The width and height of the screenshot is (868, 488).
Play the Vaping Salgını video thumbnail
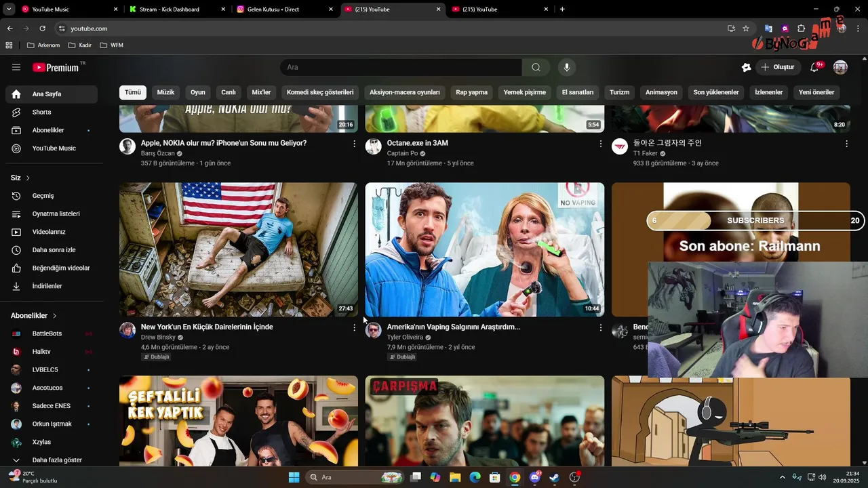(x=485, y=249)
